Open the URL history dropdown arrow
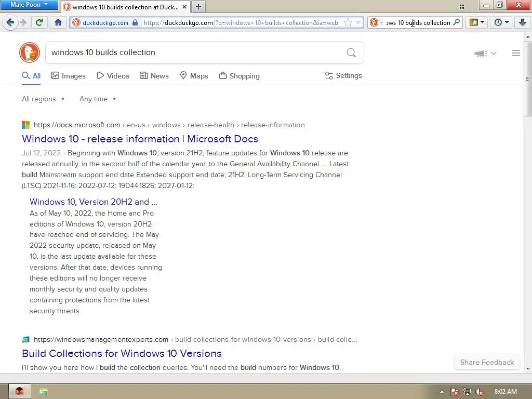The image size is (532, 399). pyautogui.click(x=358, y=23)
